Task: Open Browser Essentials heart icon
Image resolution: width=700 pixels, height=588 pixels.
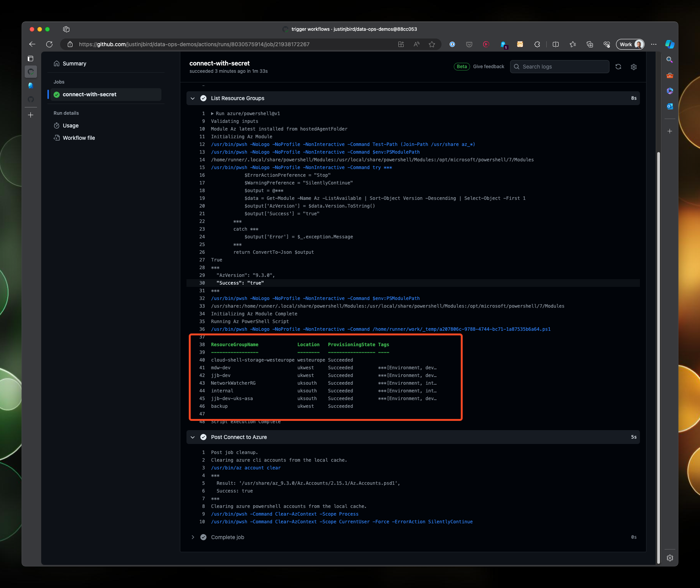Action: [x=607, y=44]
